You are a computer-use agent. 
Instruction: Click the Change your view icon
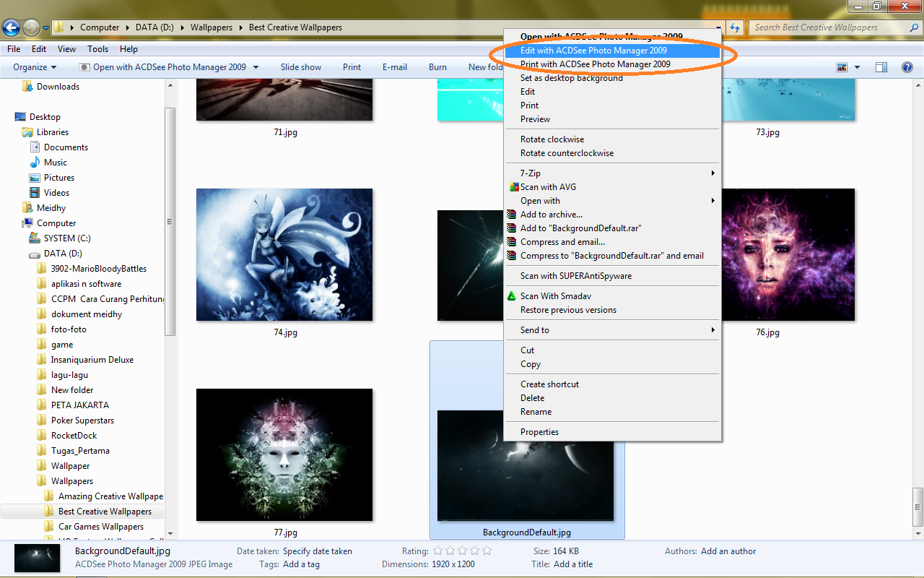click(x=842, y=67)
